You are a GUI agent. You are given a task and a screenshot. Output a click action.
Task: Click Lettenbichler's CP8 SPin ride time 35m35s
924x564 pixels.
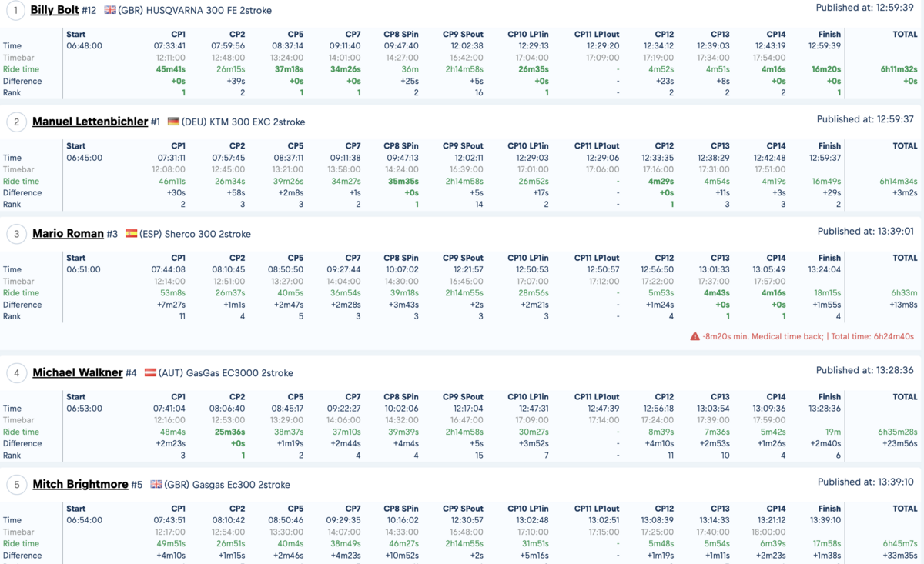click(404, 181)
